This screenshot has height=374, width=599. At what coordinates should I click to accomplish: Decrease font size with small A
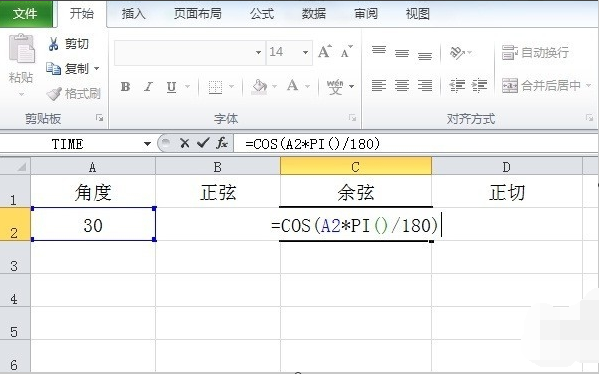coord(346,52)
